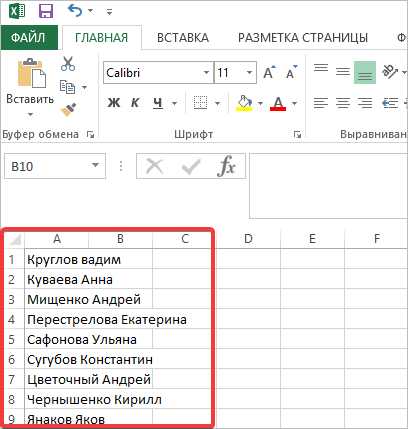Copy selection with the copy icon
Screen dimensions: 408x429
tap(67, 87)
